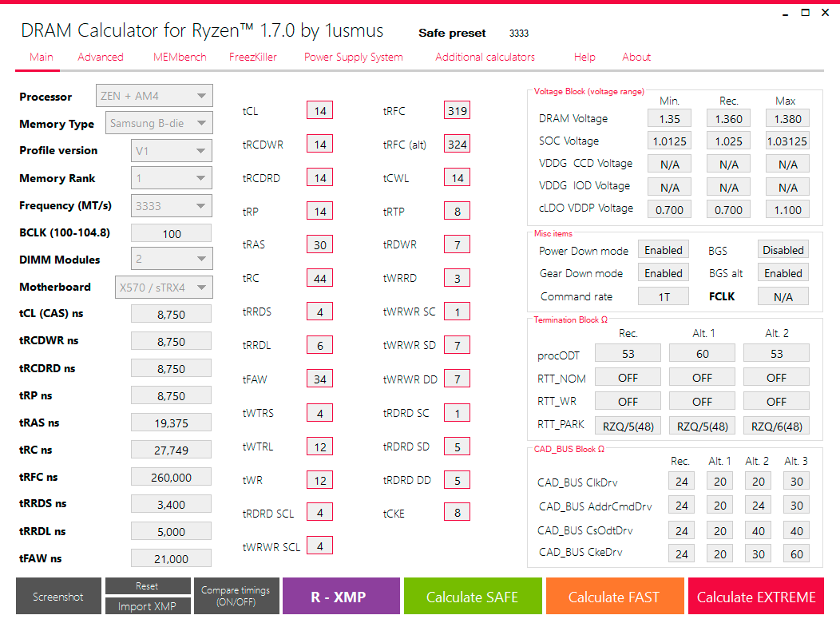Click the procODT Alt. 1 value 60
The height and width of the screenshot is (631, 840).
click(703, 353)
